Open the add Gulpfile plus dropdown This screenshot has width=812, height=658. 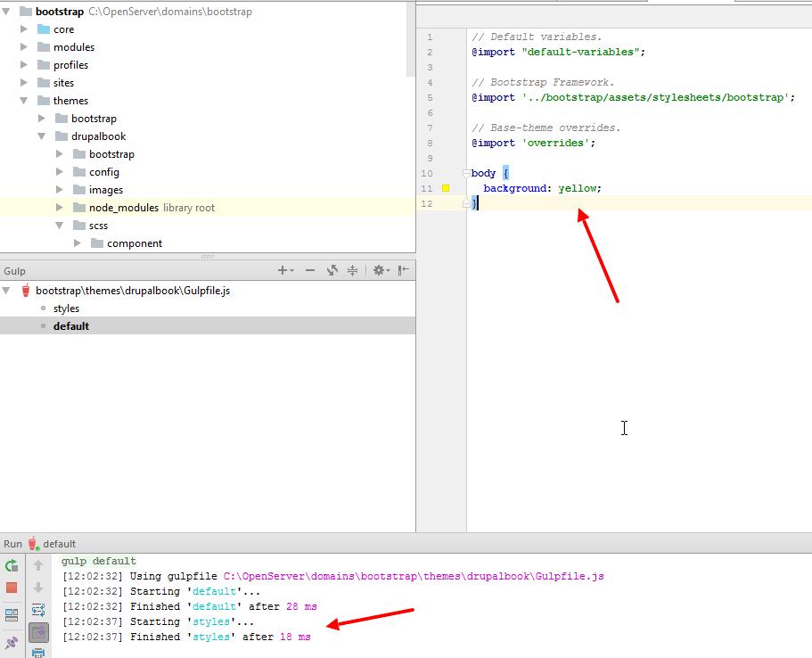tap(285, 270)
